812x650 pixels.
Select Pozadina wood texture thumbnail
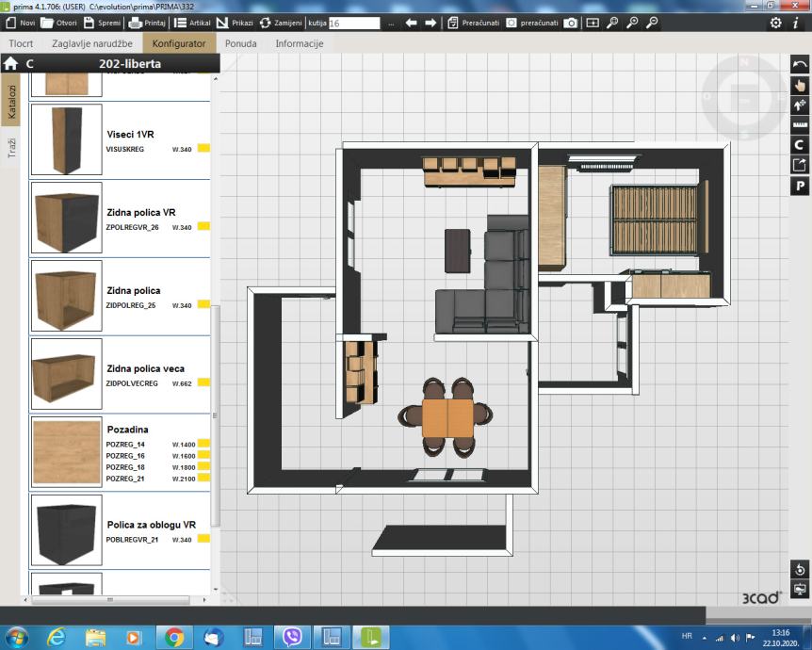(x=66, y=452)
